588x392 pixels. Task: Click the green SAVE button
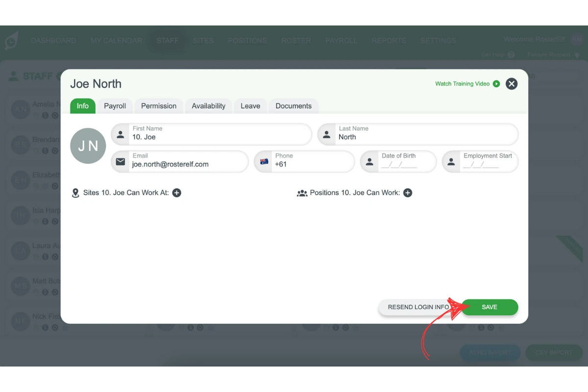490,307
